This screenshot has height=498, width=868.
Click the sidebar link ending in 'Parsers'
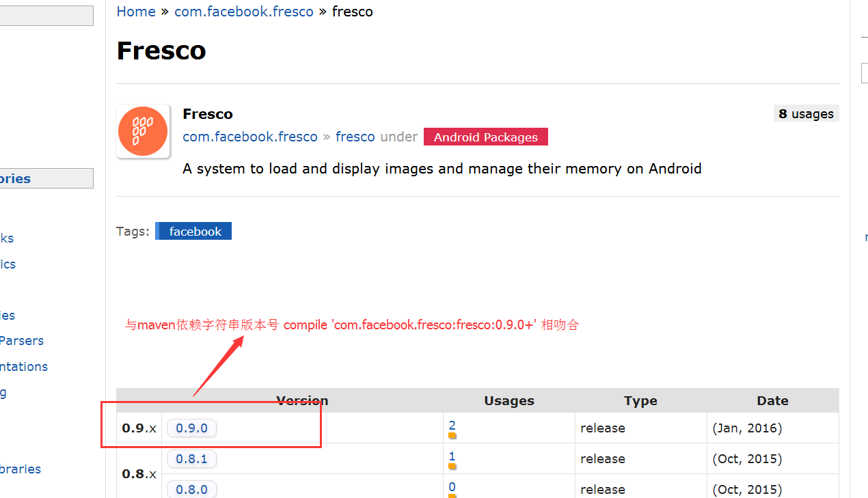pos(22,340)
